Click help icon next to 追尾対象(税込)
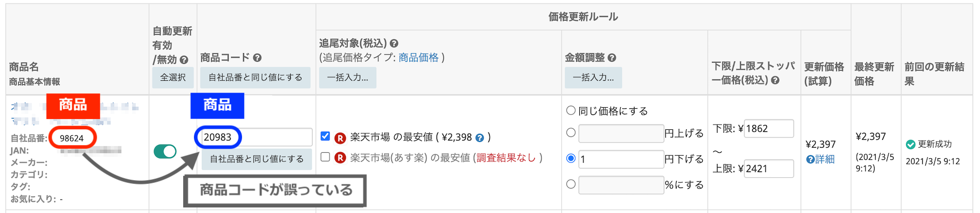Image resolution: width=980 pixels, height=213 pixels. pos(394,43)
